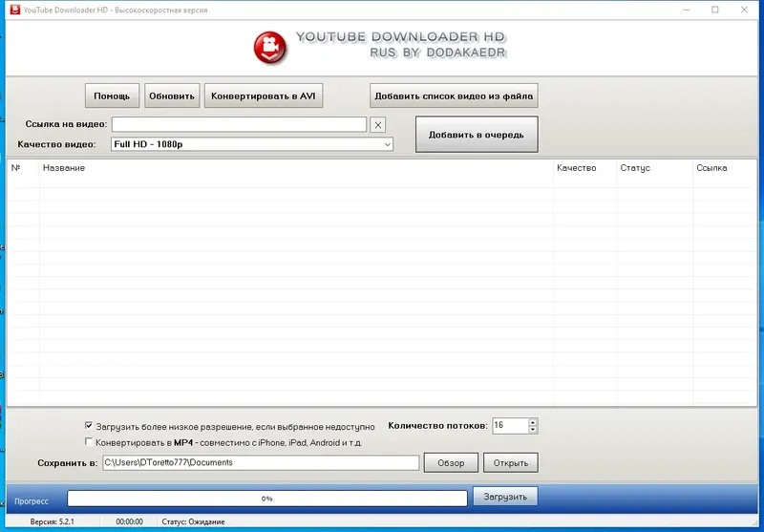764x532 pixels.
Task: Minimize the YouTube Downloader HD window
Action: 687,10
